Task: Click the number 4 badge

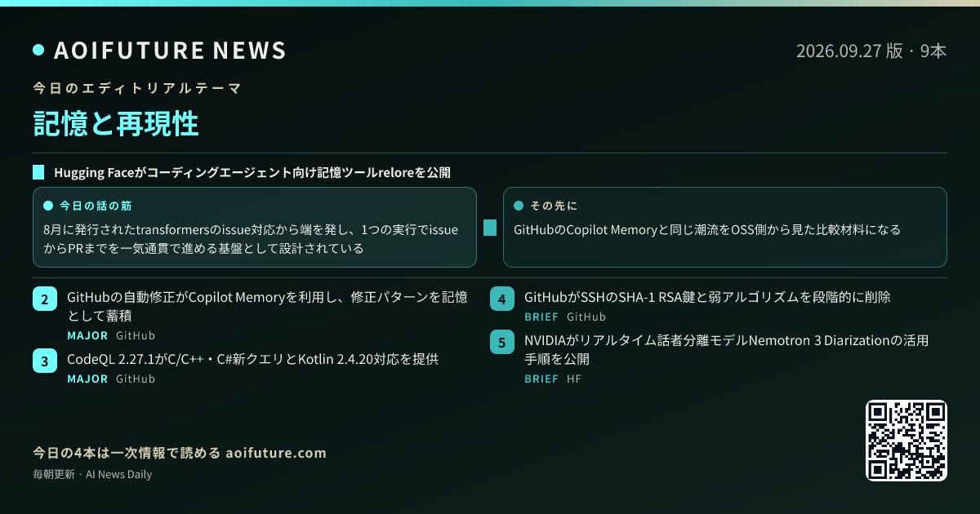Action: [501, 299]
